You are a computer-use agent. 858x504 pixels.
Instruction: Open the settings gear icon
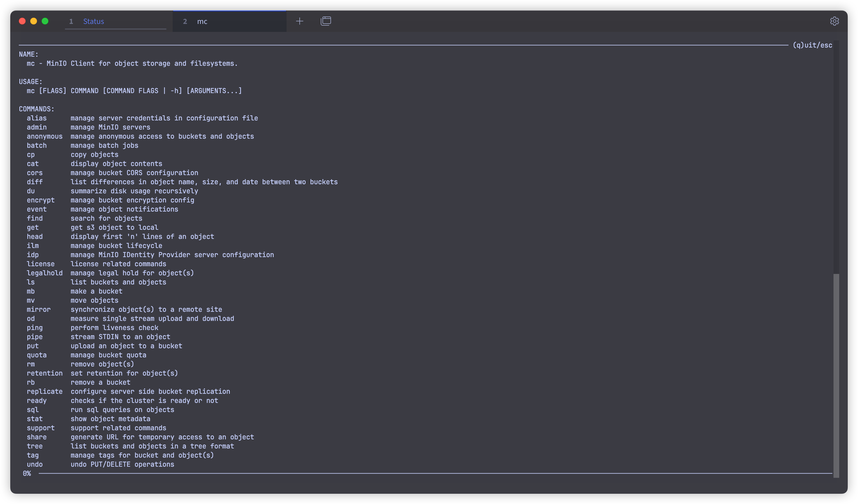tap(834, 21)
